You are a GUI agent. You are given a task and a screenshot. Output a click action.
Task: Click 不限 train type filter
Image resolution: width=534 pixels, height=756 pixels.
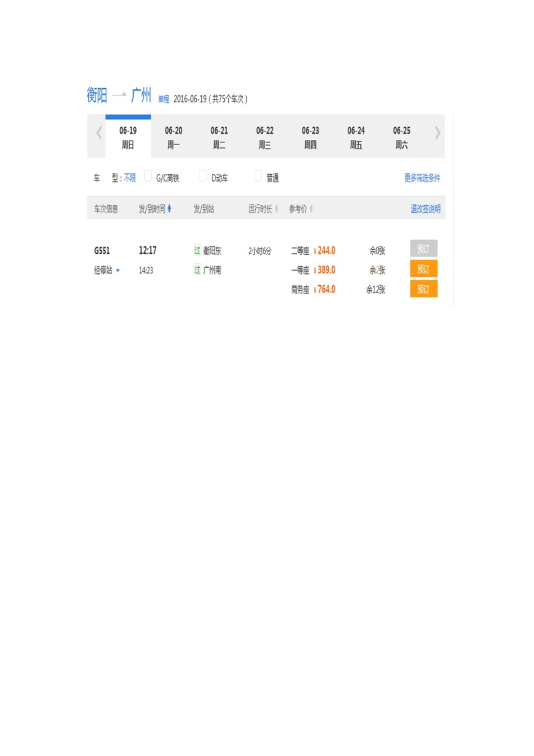tap(130, 178)
